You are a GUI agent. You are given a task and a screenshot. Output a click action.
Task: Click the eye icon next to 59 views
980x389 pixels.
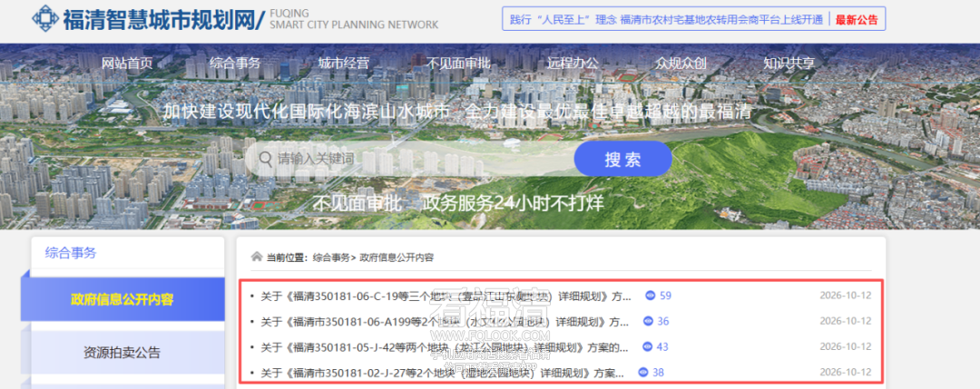(650, 296)
